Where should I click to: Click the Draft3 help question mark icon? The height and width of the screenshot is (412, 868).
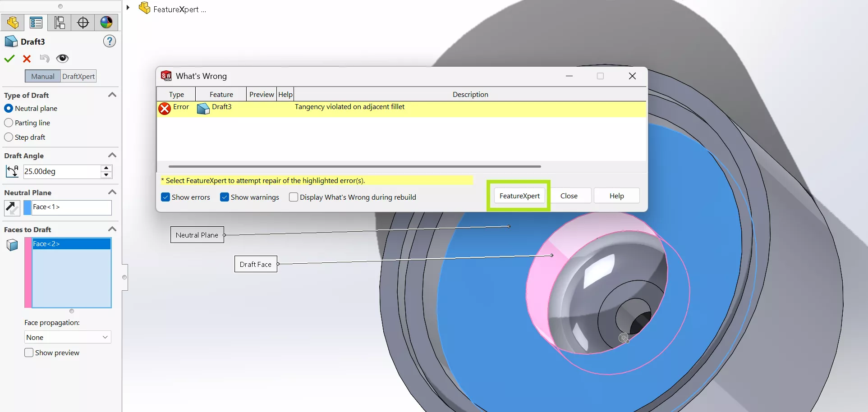pyautogui.click(x=110, y=41)
